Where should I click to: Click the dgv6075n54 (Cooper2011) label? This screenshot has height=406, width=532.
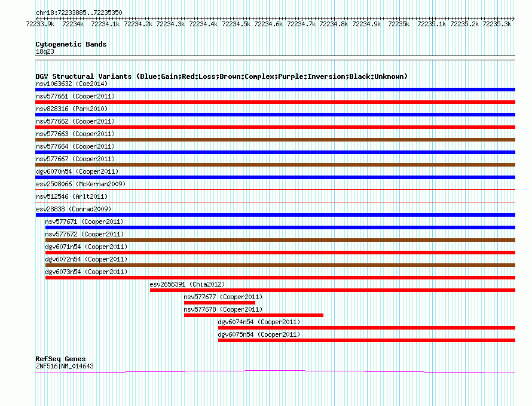pyautogui.click(x=259, y=334)
